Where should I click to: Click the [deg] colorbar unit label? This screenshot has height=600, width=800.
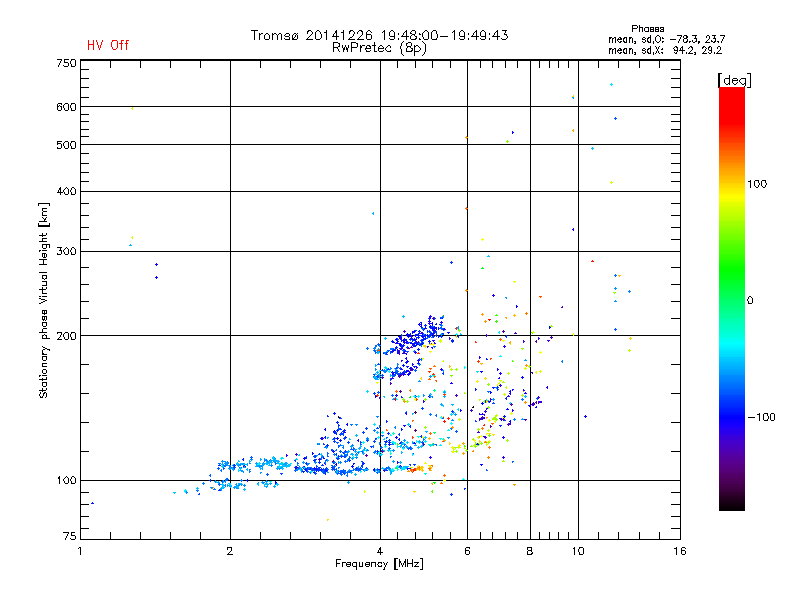click(734, 80)
